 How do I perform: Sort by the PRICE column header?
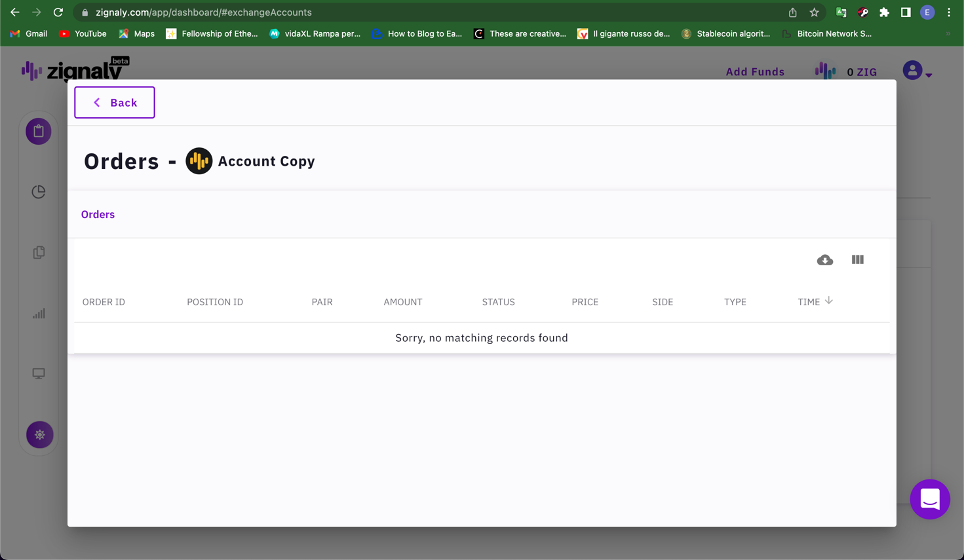[x=585, y=302]
